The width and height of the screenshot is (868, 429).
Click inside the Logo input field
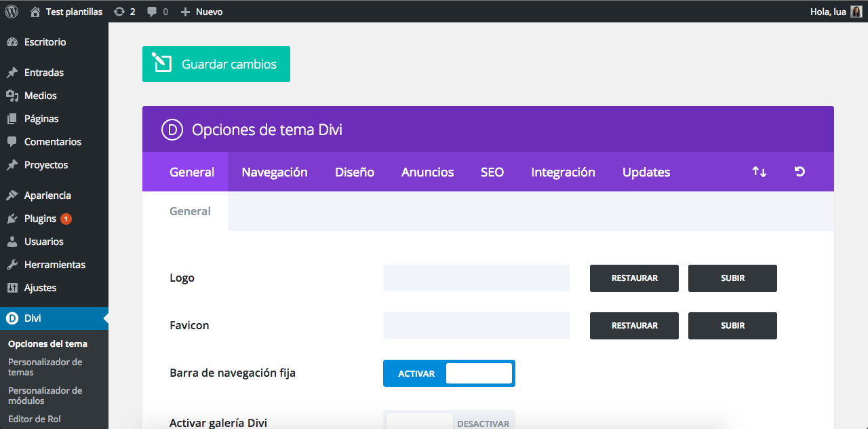[476, 278]
